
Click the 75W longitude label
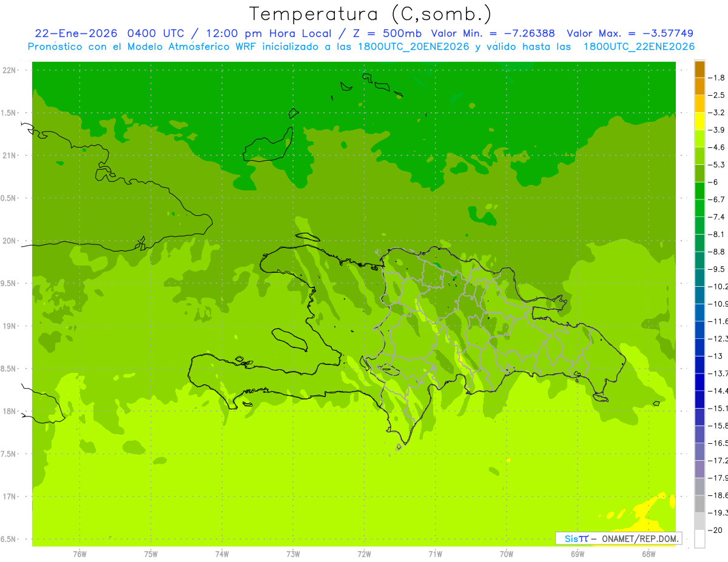pos(151,554)
